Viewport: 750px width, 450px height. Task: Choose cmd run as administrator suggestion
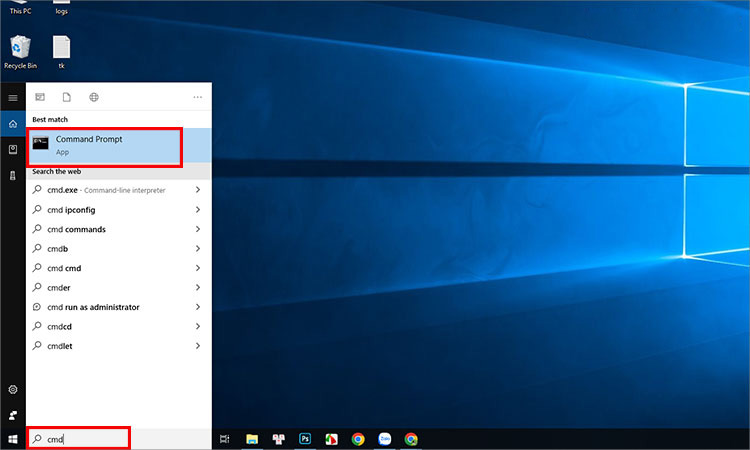click(119, 307)
